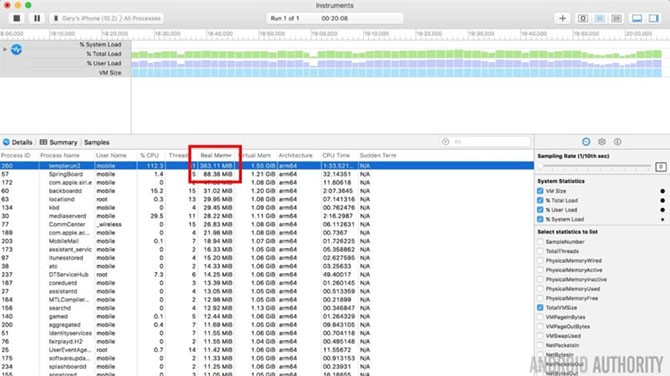Uncheck the % System Load statistic
670x376 pixels.
pos(540,219)
